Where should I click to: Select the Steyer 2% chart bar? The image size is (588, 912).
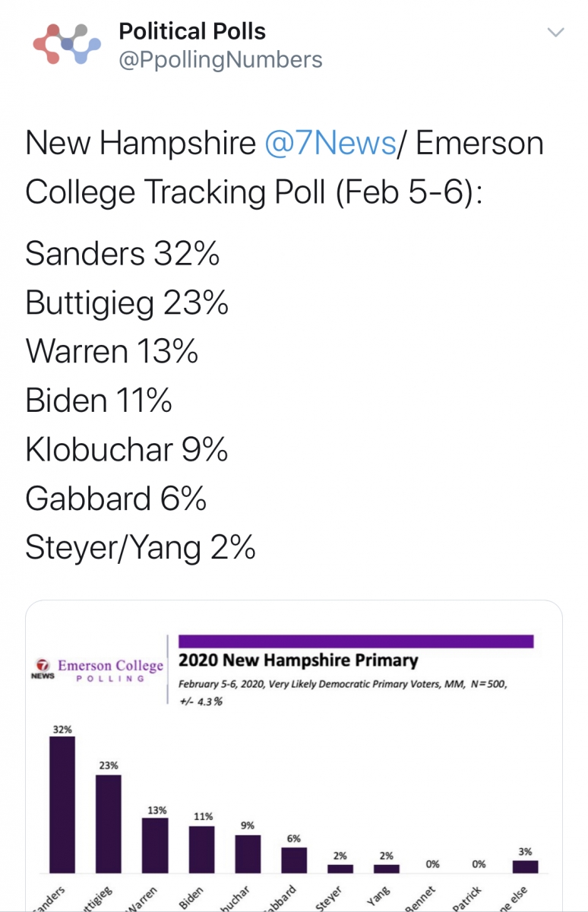(x=340, y=868)
